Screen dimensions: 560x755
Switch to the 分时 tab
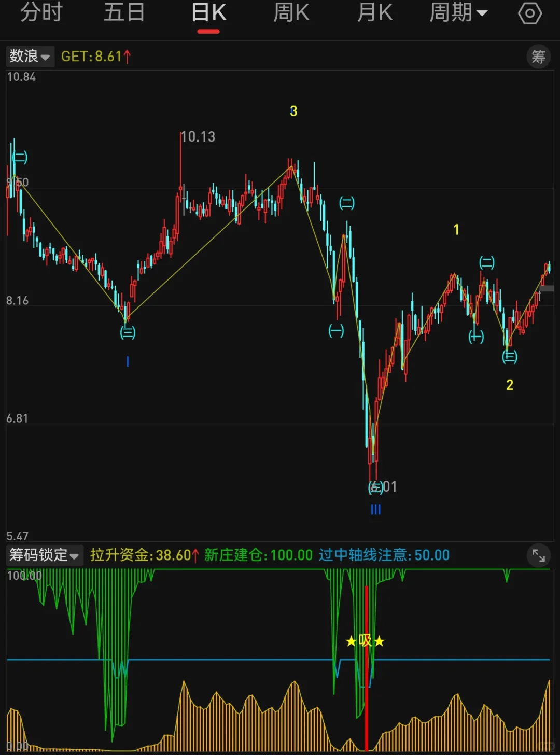pos(43,13)
